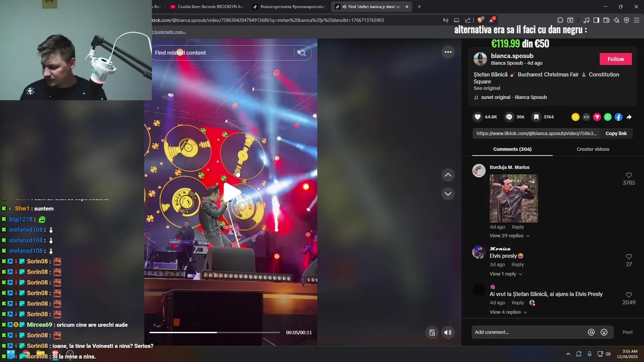Switch to 'Coulda Been Records BROOKLYN' browser tab
This screenshot has height=362, width=644.
point(206,7)
